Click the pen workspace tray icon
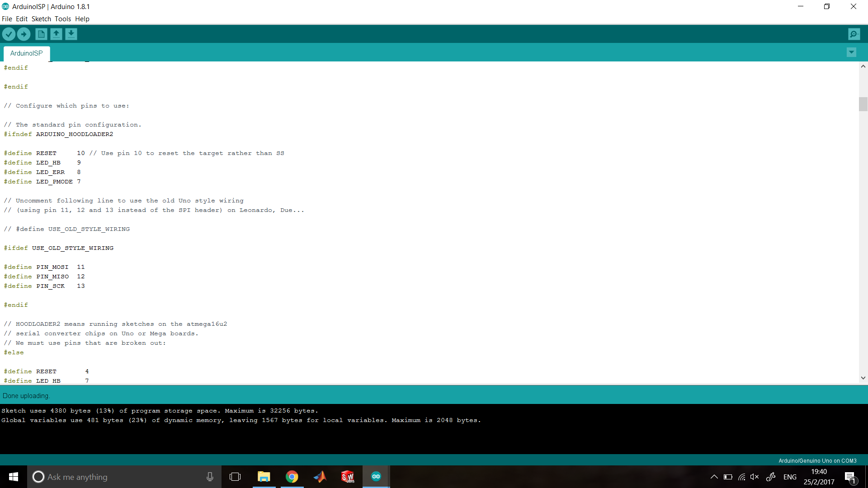The image size is (868, 488). tap(771, 477)
